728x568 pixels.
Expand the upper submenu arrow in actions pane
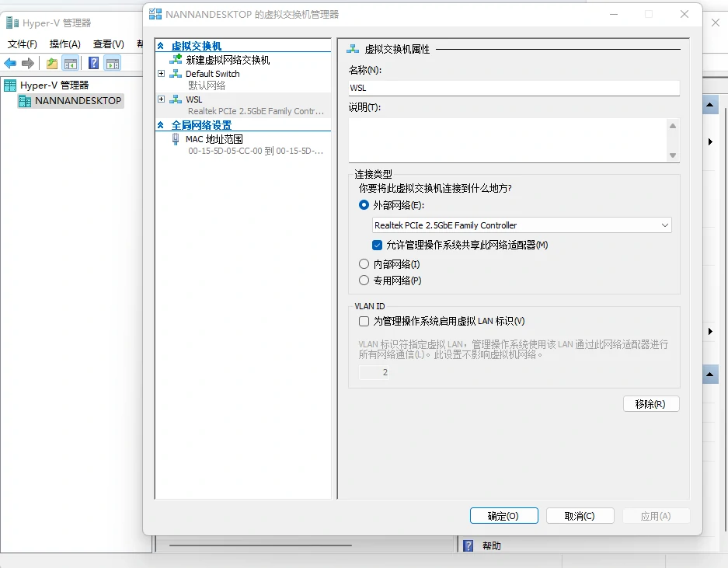point(710,141)
